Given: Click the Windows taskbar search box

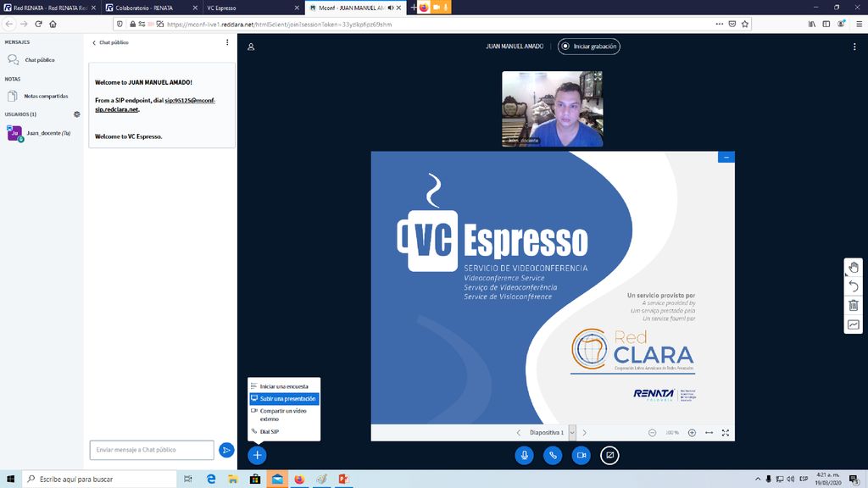Looking at the screenshot, I should (x=100, y=480).
